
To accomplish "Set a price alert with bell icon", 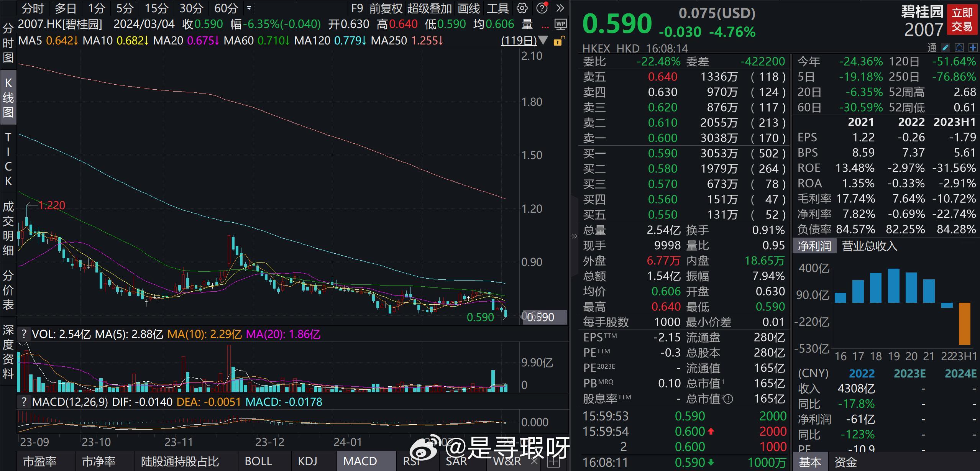I will [959, 48].
